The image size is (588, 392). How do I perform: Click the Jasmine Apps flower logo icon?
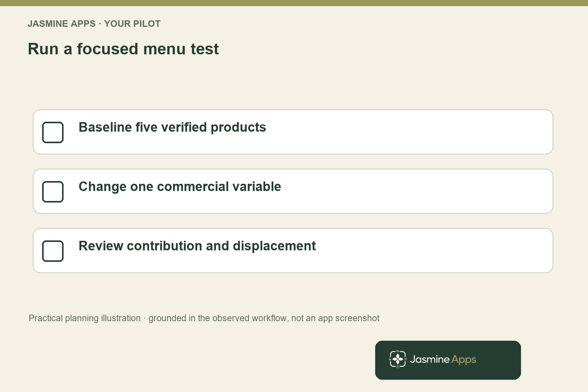point(398,359)
